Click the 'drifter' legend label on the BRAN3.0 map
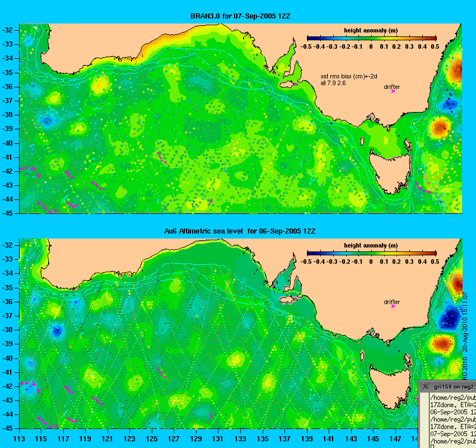476x448 pixels. pyautogui.click(x=391, y=87)
